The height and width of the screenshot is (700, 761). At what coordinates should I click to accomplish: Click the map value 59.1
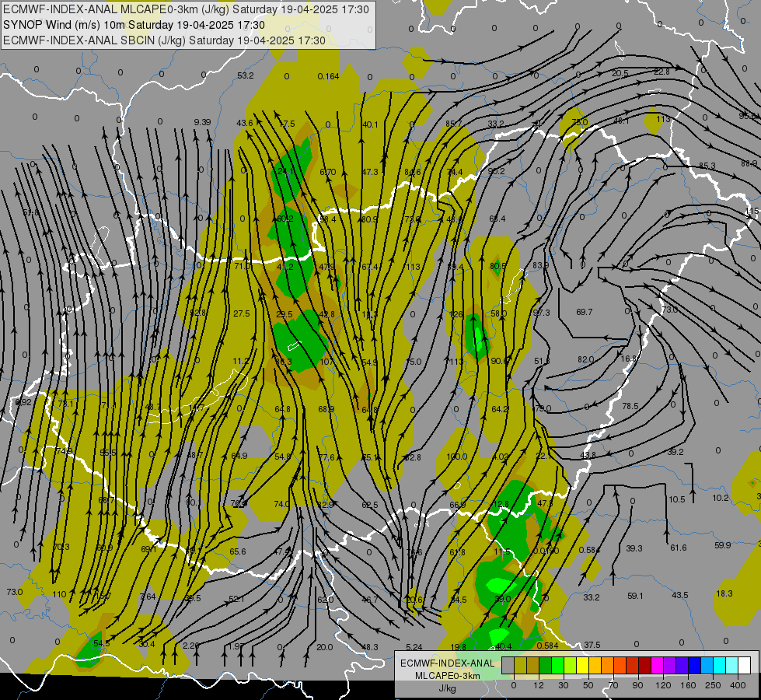(635, 596)
